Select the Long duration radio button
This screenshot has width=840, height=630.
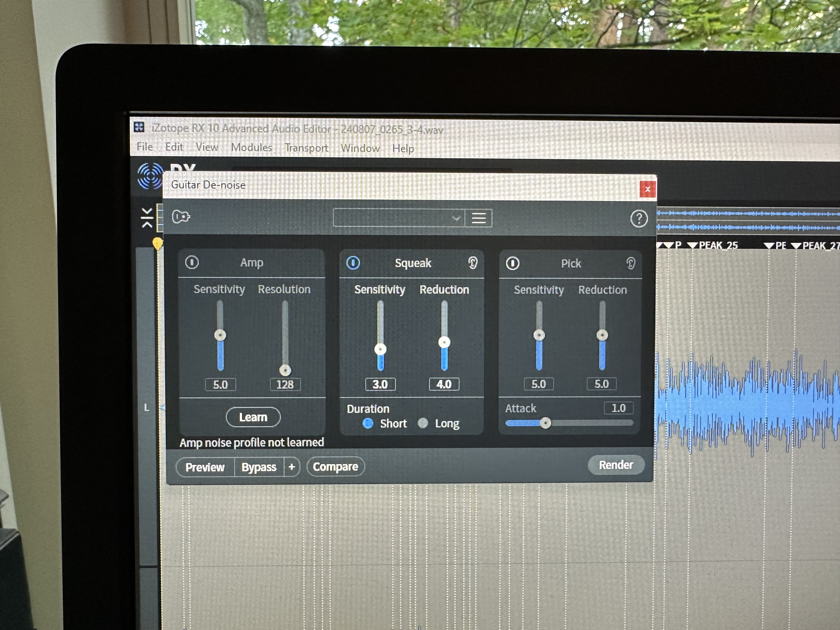[423, 423]
